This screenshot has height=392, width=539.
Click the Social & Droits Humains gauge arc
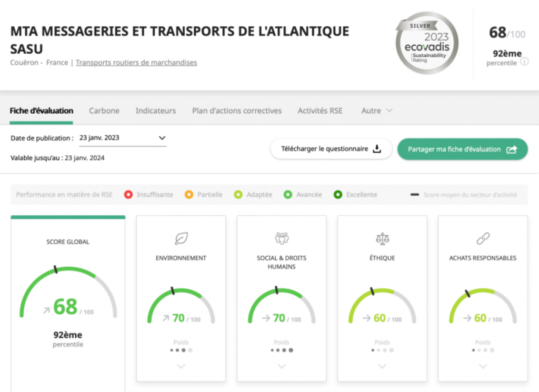click(x=282, y=305)
